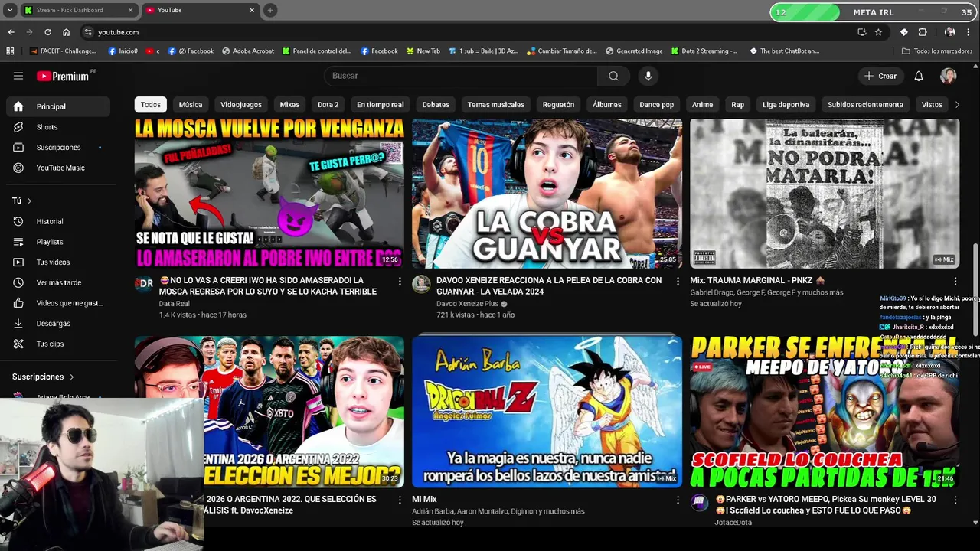Click the page vertical scrollbar
This screenshot has width=980, height=551.
975,291
